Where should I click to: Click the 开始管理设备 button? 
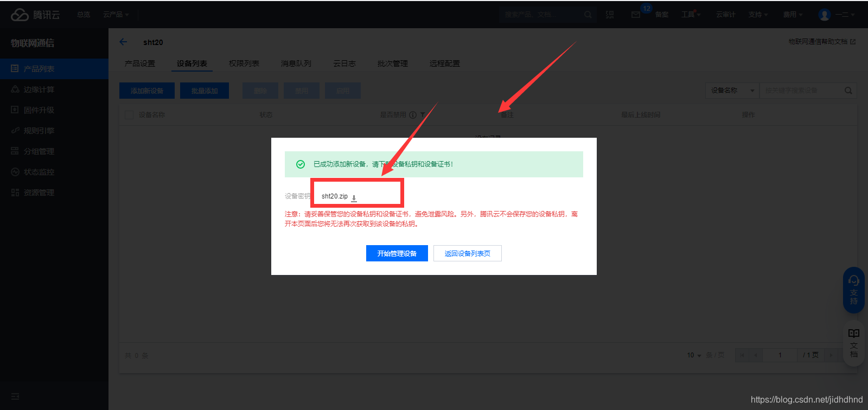click(397, 253)
